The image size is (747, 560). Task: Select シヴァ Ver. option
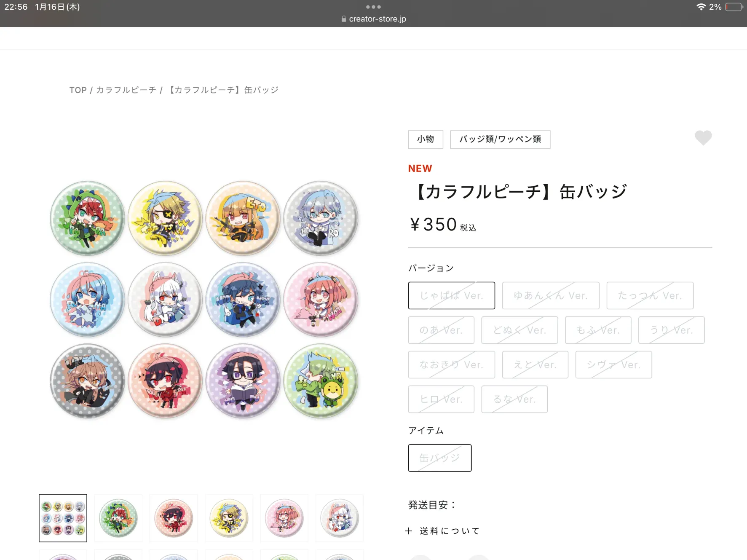[613, 364]
